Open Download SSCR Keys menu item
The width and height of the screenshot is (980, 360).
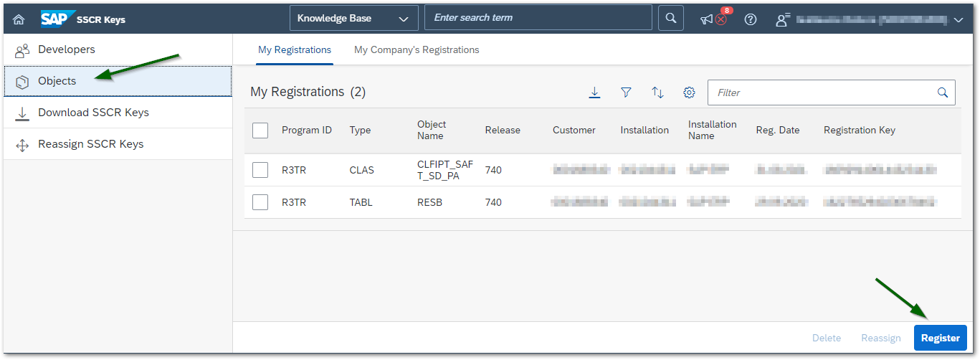118,113
